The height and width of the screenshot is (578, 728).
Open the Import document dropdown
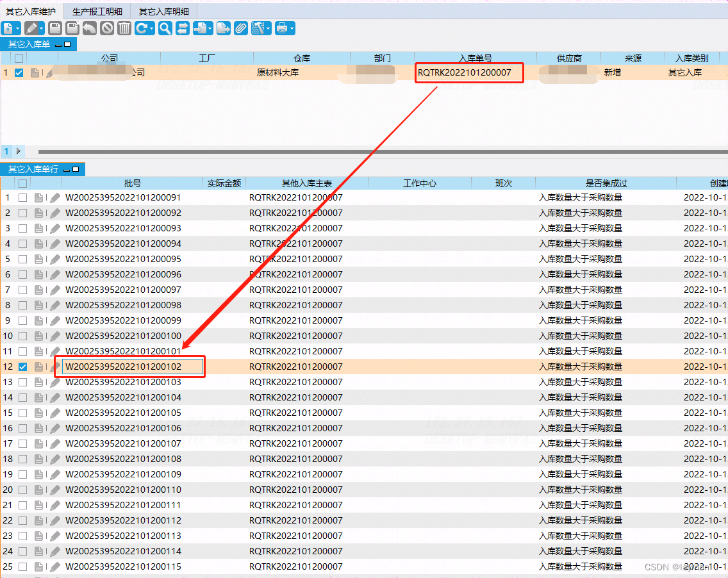pyautogui.click(x=210, y=29)
